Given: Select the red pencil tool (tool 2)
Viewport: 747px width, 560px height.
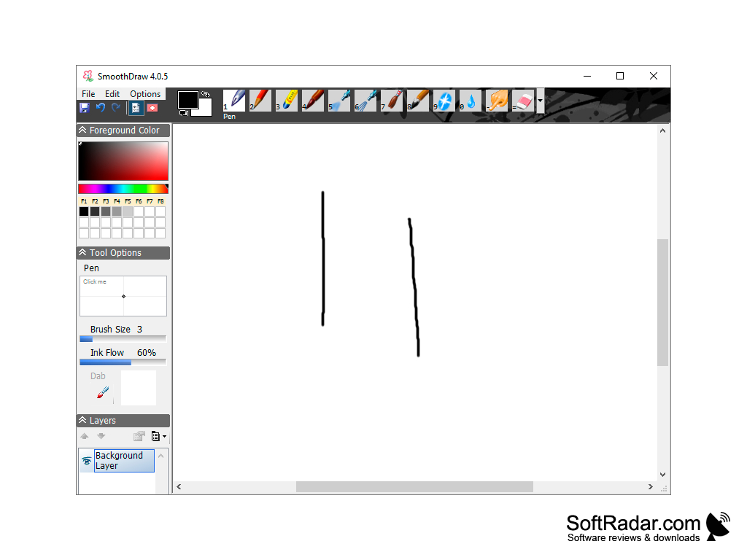Looking at the screenshot, I should point(260,101).
